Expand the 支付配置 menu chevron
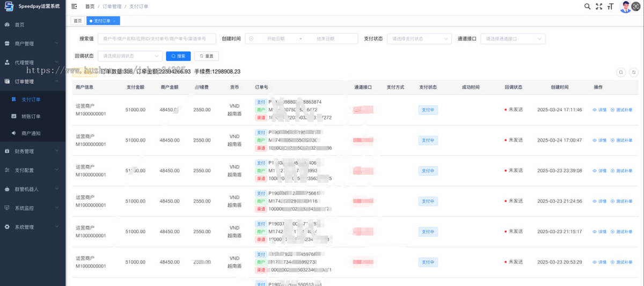Screen dimensions: 644x286 pos(57,170)
